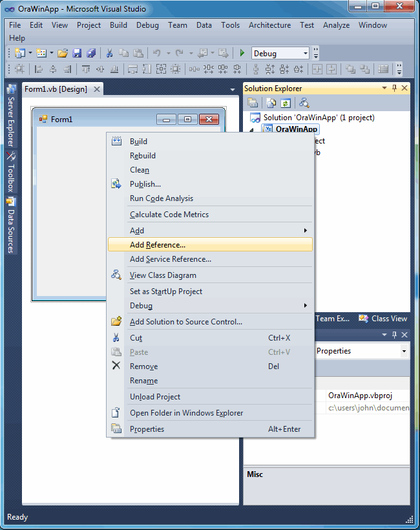Close the Form1.vb [Design] tab
Screen dimensions: 420x530
97,89
